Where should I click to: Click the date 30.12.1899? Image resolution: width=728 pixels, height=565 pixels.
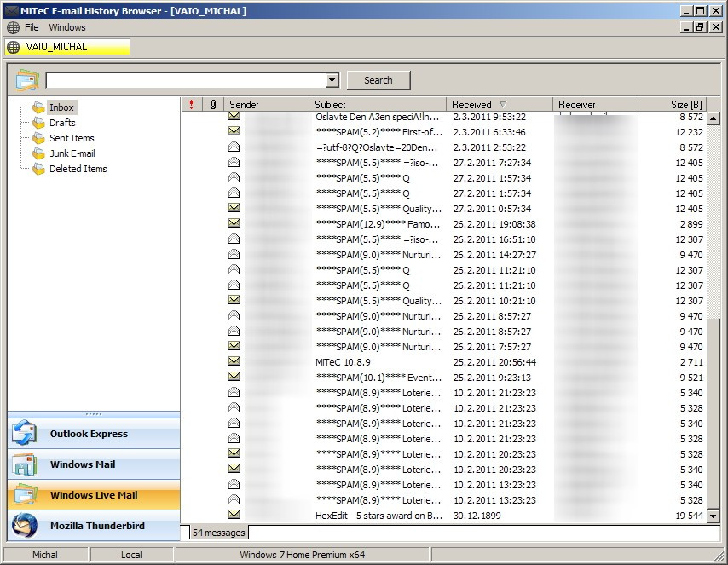click(477, 516)
